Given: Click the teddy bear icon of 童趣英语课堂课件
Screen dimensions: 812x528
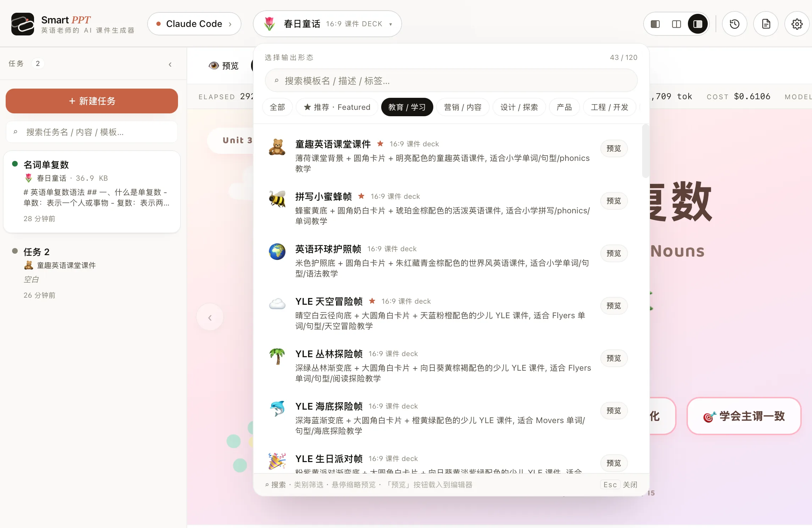Looking at the screenshot, I should point(277,147).
